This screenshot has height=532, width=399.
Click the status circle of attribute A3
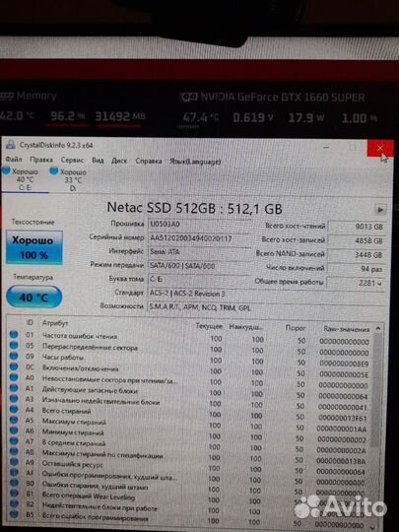[14, 398]
